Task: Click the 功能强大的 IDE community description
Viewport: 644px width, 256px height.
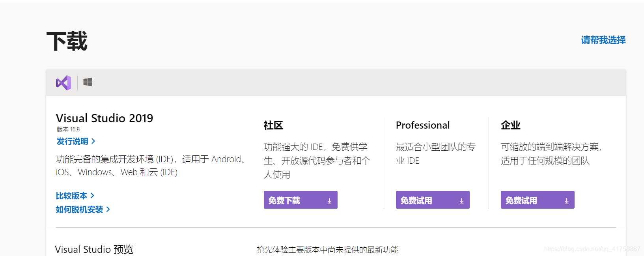Action: pyautogui.click(x=317, y=161)
